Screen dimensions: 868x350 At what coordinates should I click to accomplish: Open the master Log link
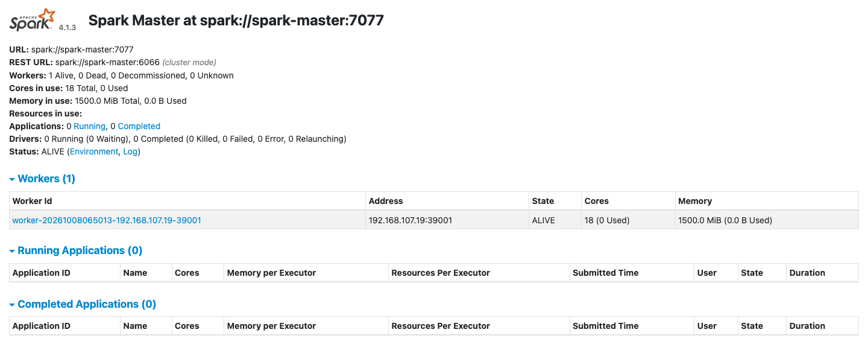[x=130, y=151]
